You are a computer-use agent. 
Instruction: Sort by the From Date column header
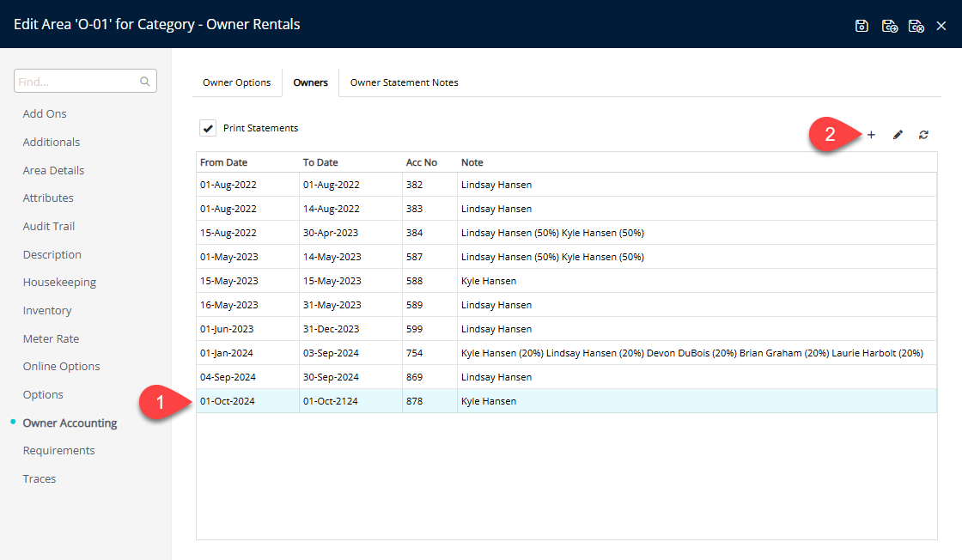tap(223, 162)
